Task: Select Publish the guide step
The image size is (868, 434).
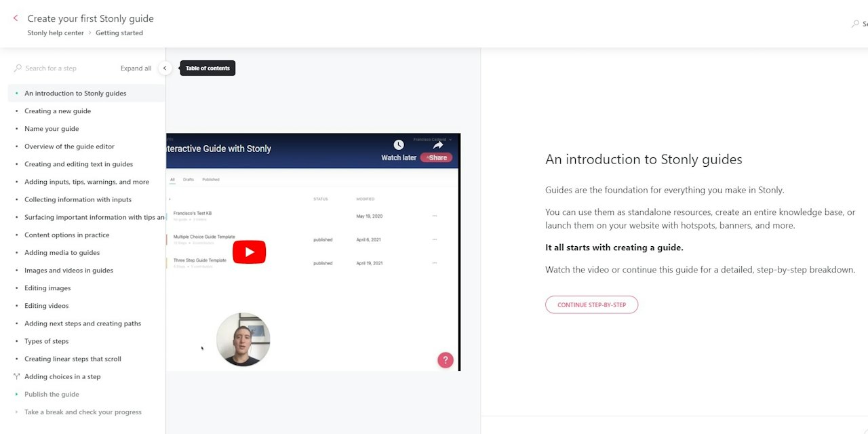Action: click(52, 394)
